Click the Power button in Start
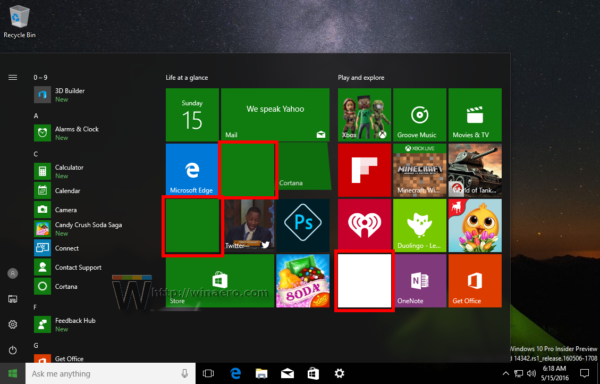 click(13, 350)
